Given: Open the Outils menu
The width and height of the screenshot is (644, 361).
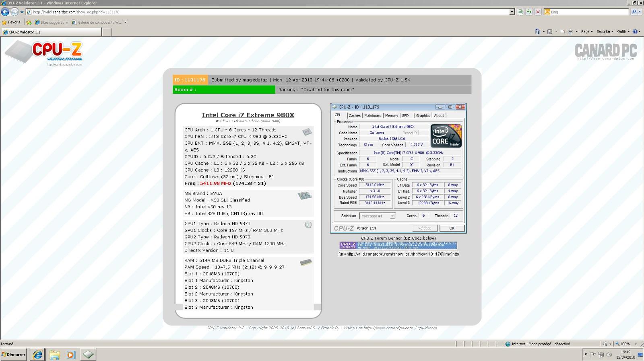Looking at the screenshot, I should click(623, 31).
